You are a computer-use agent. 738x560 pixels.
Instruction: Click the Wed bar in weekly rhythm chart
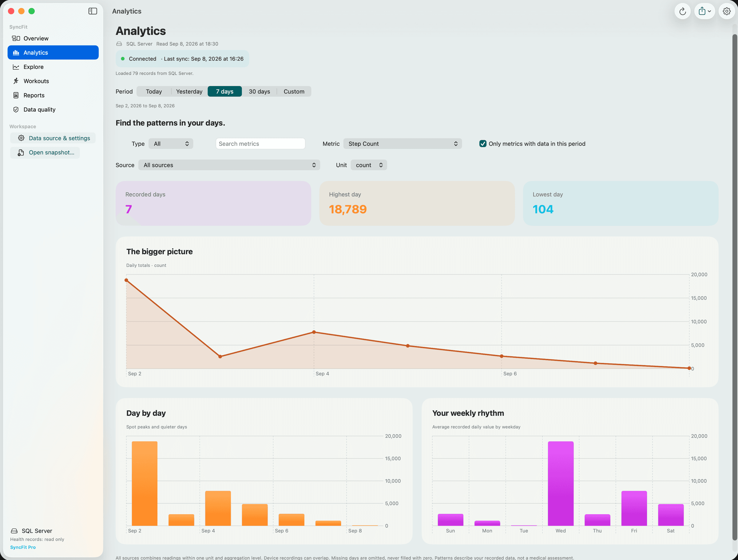(x=561, y=483)
